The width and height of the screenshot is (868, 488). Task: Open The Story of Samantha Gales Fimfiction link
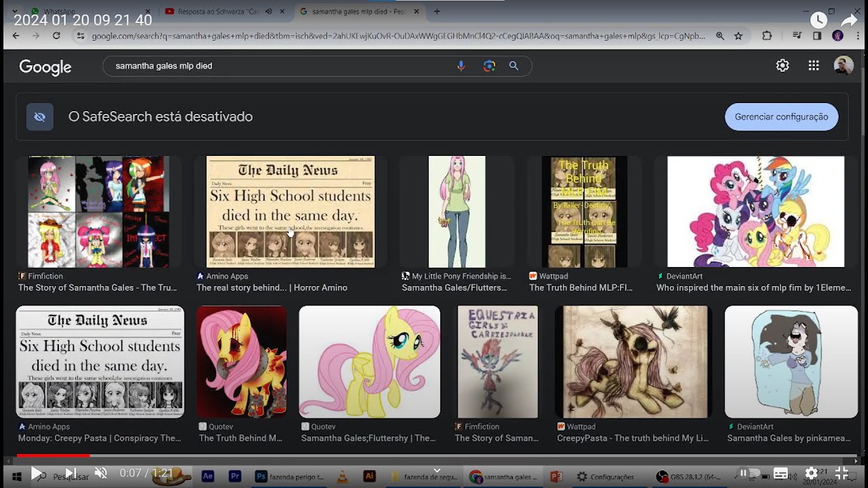click(97, 287)
